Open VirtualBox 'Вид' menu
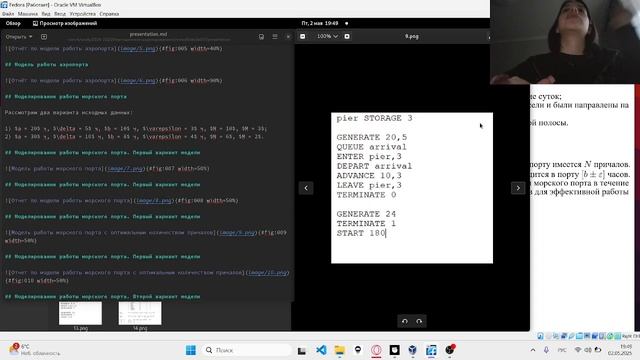Screen dimensions: 640x360 point(46,14)
